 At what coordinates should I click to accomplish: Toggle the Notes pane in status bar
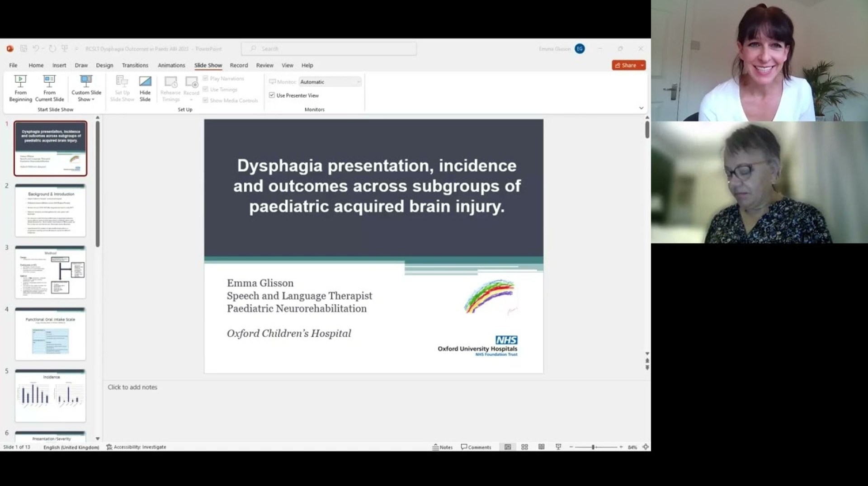pos(443,447)
